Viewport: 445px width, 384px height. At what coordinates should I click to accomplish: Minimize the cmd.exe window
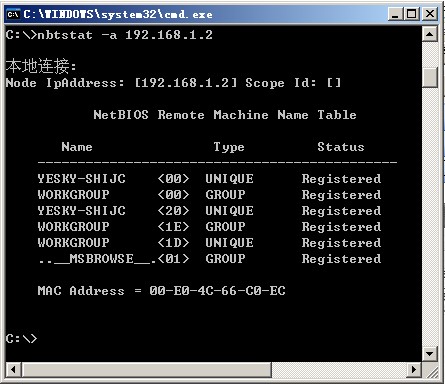pyautogui.click(x=395, y=14)
